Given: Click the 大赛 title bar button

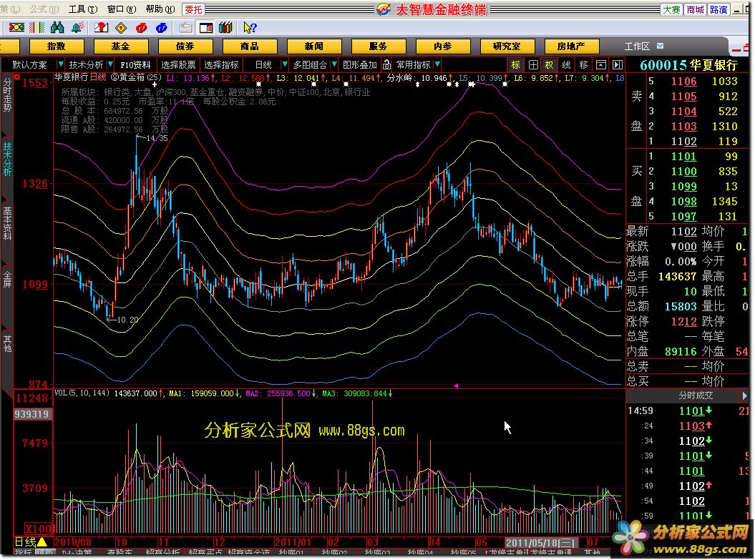Looking at the screenshot, I should click(x=671, y=9).
